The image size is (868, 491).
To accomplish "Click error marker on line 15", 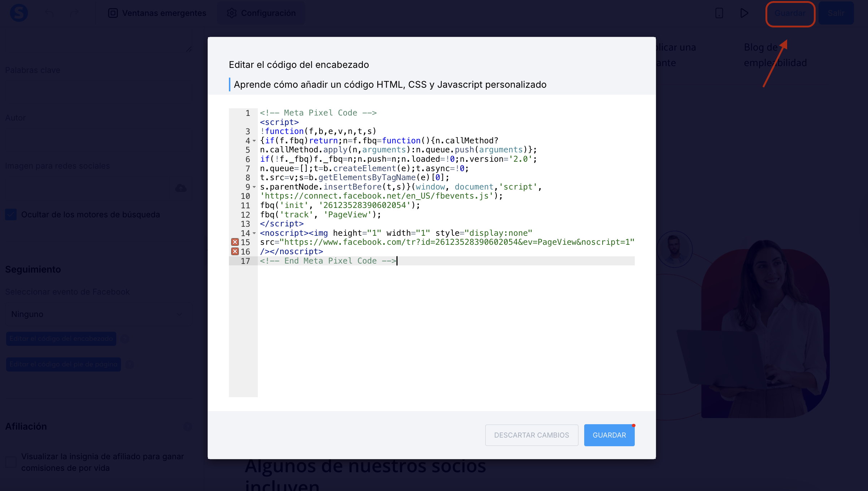I will (x=235, y=242).
